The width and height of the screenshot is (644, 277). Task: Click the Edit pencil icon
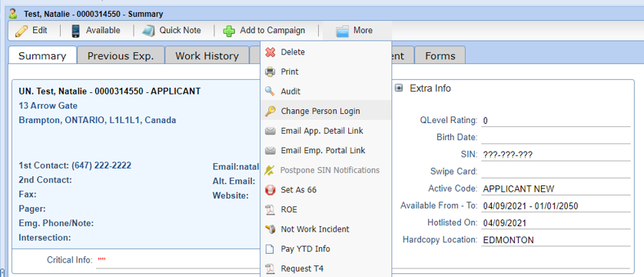(x=22, y=31)
